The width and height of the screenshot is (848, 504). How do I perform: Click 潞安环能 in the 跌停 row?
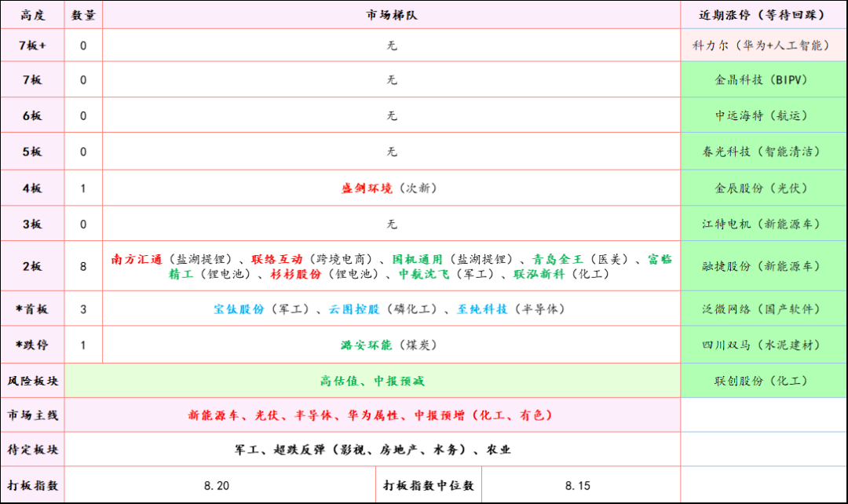(366, 345)
